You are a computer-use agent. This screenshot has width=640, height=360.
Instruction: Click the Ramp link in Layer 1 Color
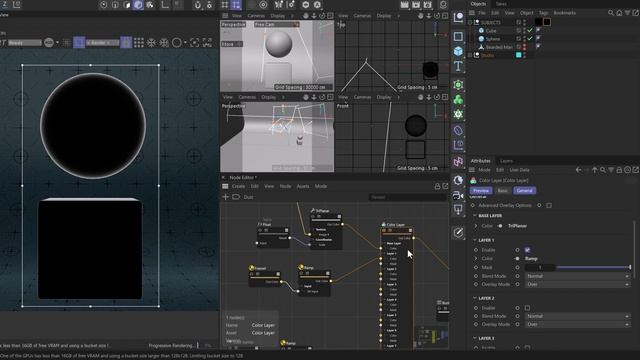point(531,258)
